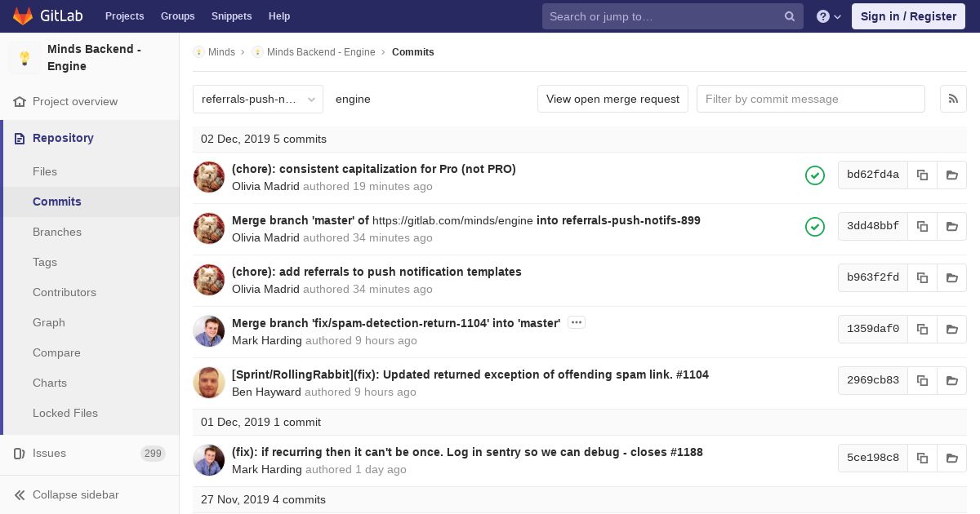Copy commit SHA 1359daf0 to clipboard
This screenshot has height=514, width=980.
[x=922, y=329]
